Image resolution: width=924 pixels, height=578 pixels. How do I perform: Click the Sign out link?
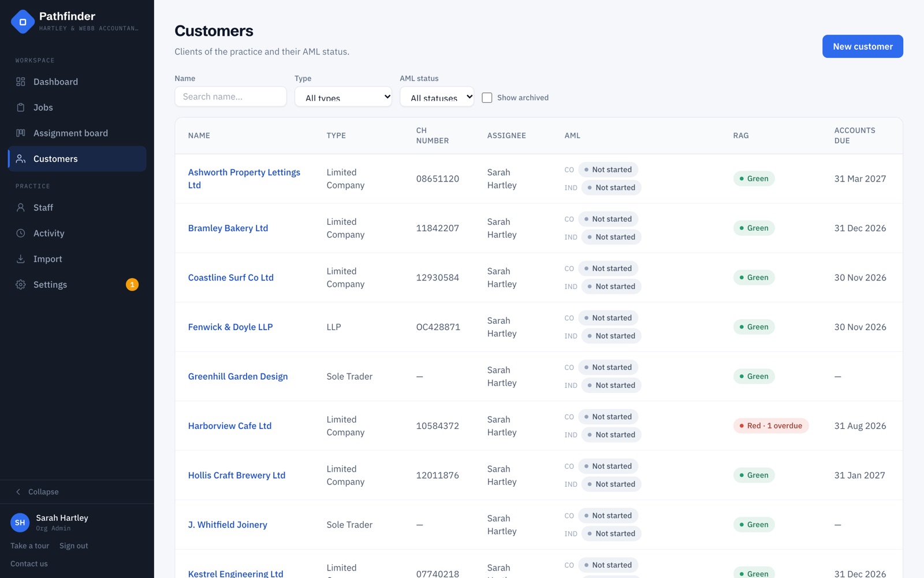tap(74, 546)
